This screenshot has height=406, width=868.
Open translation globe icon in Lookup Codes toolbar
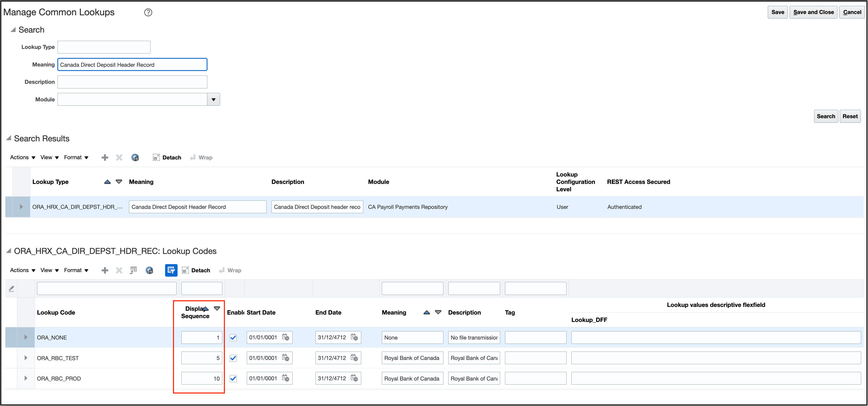point(149,270)
